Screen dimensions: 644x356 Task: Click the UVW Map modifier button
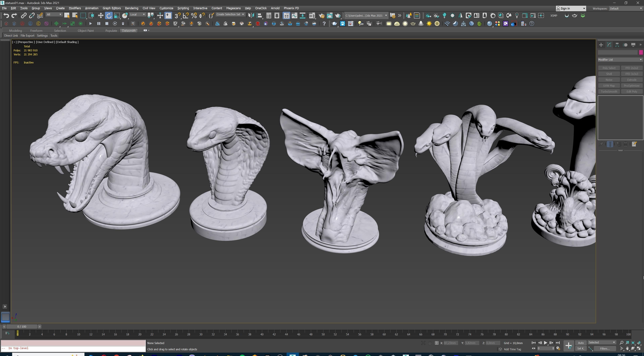click(x=609, y=86)
